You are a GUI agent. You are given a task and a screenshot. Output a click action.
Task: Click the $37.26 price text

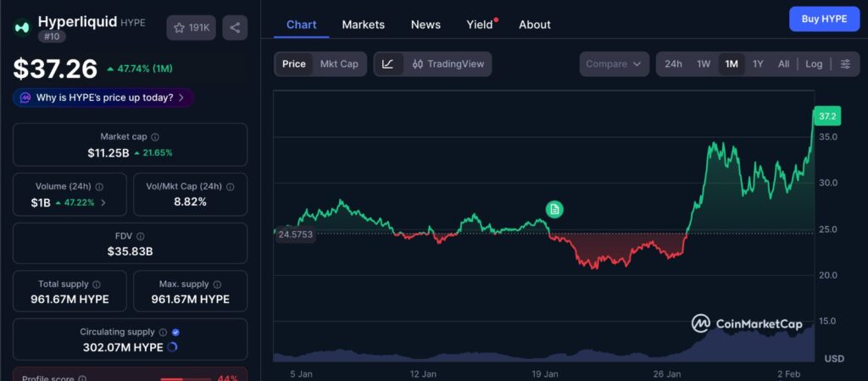(55, 69)
